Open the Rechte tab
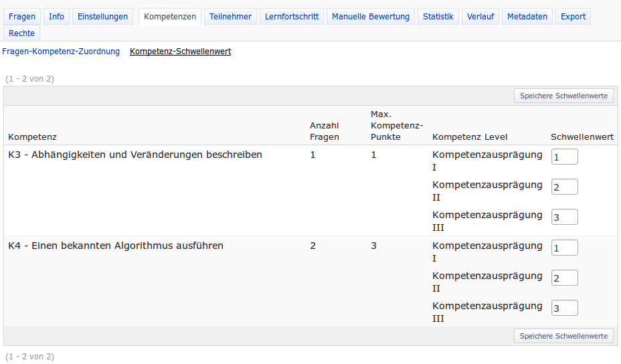Image resolution: width=621 pixels, height=364 pixels. 22,33
